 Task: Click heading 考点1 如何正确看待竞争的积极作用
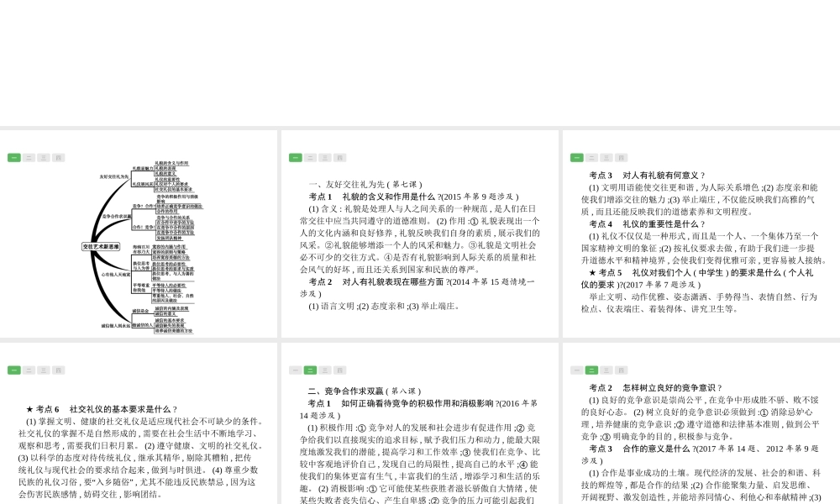pyautogui.click(x=419, y=409)
